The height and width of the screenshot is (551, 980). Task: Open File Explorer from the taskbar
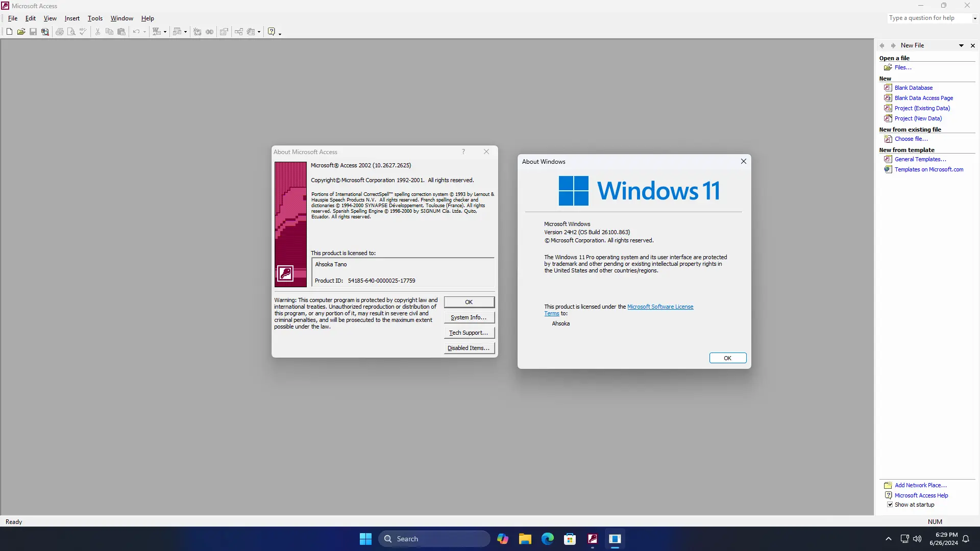[x=525, y=539]
